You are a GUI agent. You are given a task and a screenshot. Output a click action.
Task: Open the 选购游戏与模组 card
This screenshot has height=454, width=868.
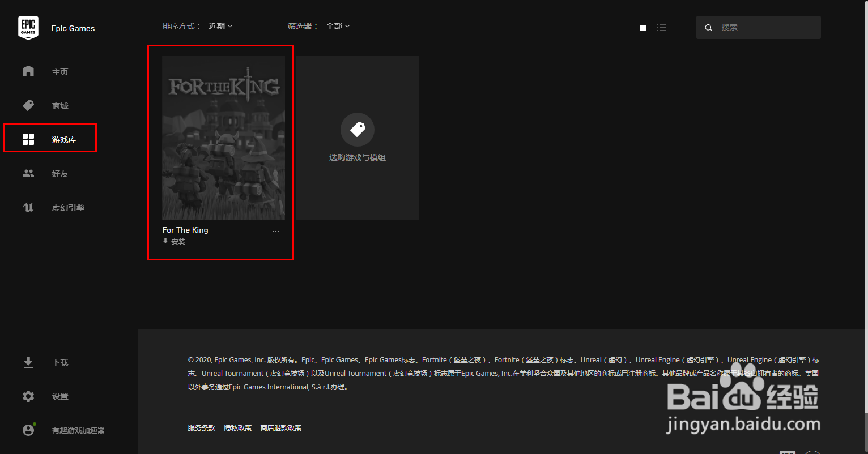[357, 138]
